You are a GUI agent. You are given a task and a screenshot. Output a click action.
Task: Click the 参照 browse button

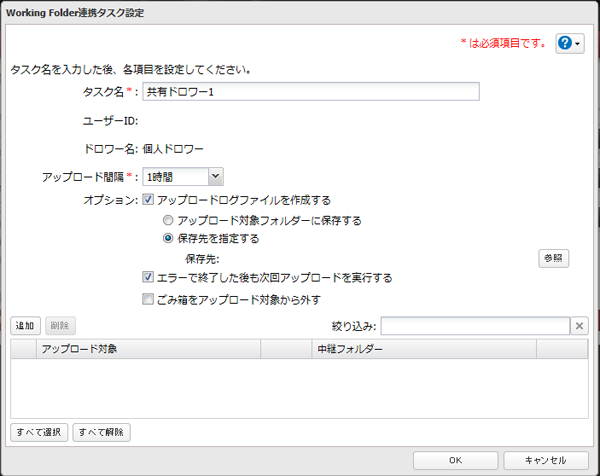(553, 258)
